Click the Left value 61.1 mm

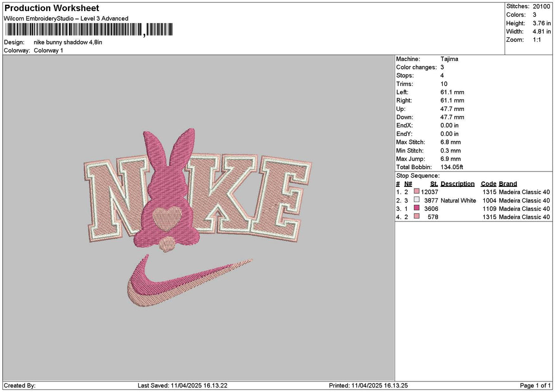pyautogui.click(x=452, y=92)
